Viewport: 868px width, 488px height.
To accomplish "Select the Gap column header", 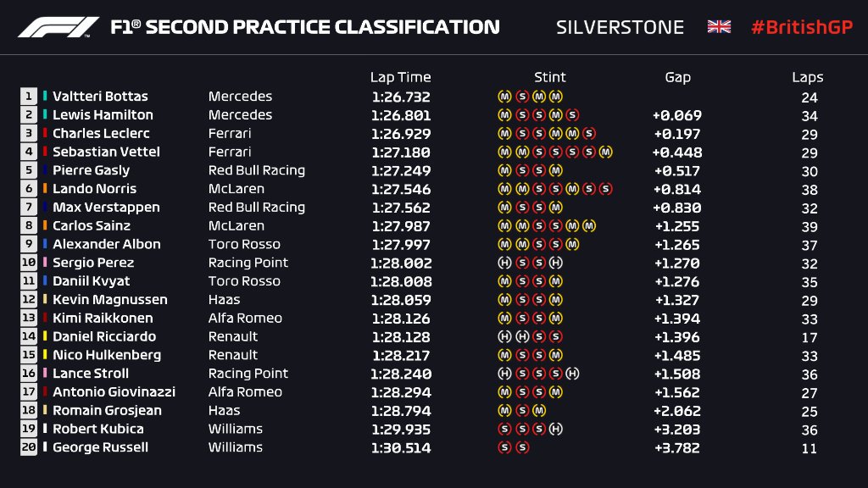I will [x=677, y=77].
